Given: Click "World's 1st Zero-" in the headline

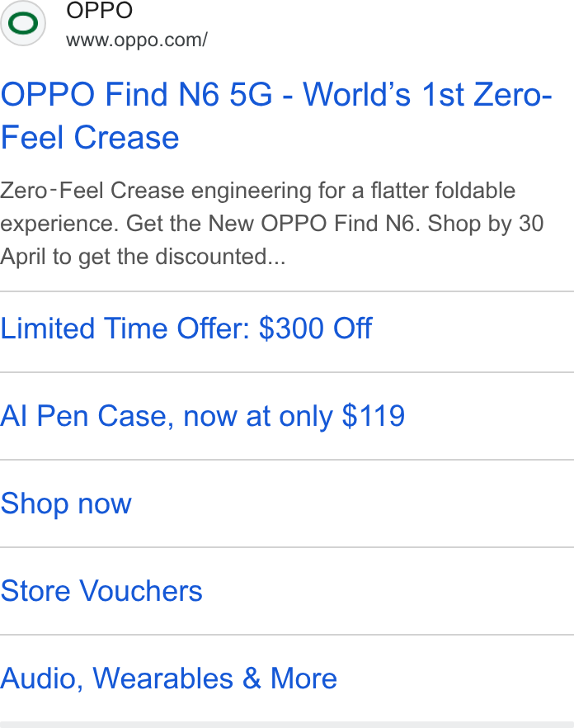Looking at the screenshot, I should coord(427,95).
